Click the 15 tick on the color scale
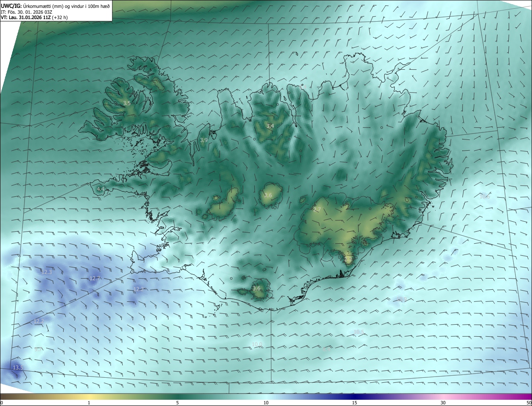 click(x=355, y=403)
